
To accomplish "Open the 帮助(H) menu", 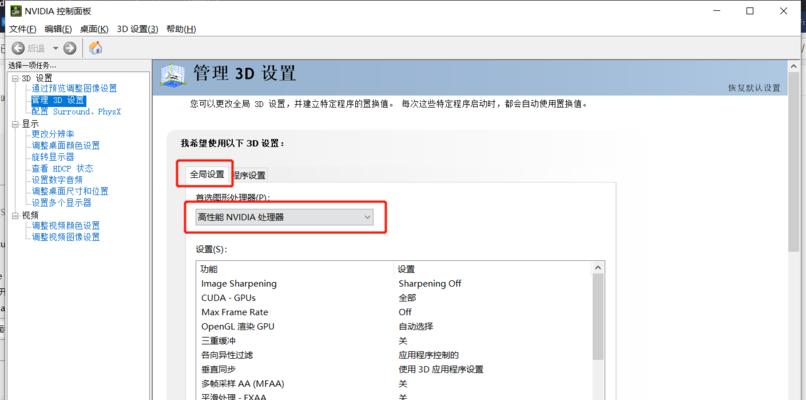I will (x=181, y=29).
